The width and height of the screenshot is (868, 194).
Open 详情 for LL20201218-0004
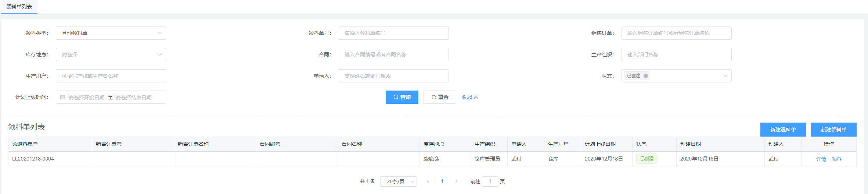pos(821,159)
